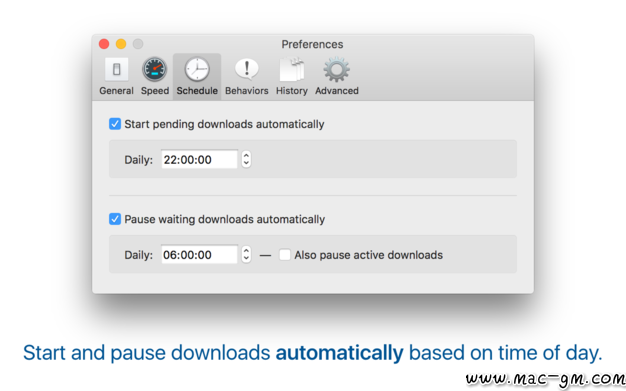This screenshot has height=391, width=626.
Task: Switch to the Advanced tab label
Action: tap(337, 91)
